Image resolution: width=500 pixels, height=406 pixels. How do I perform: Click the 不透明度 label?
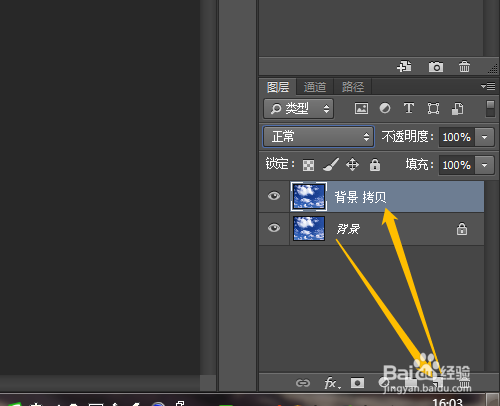(x=407, y=137)
